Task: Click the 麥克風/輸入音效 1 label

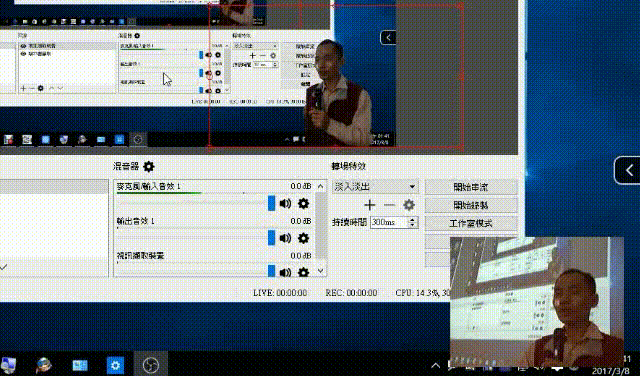Action: (x=149, y=187)
